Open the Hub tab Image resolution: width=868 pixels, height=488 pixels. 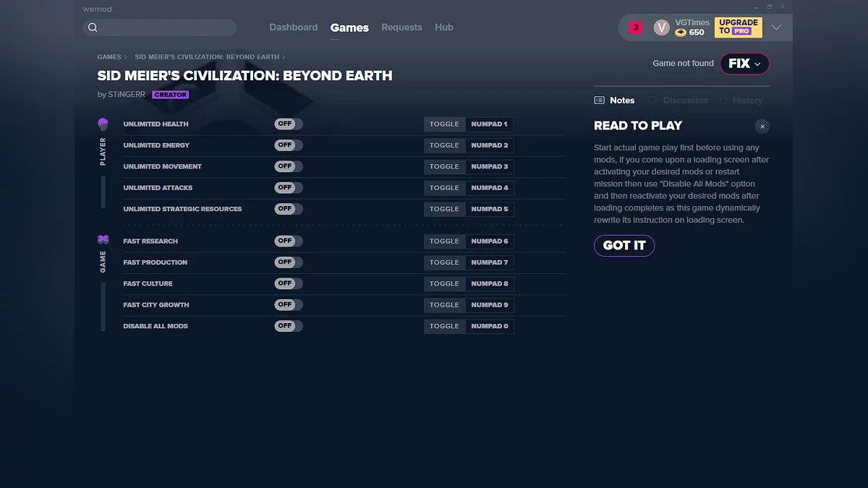pyautogui.click(x=444, y=27)
